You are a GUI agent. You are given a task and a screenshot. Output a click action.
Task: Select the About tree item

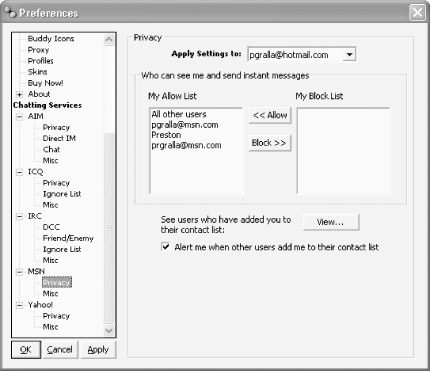pyautogui.click(x=39, y=94)
